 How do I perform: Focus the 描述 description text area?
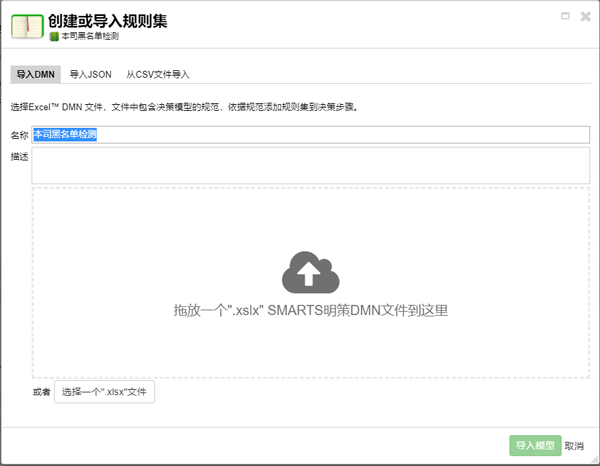[x=310, y=165]
